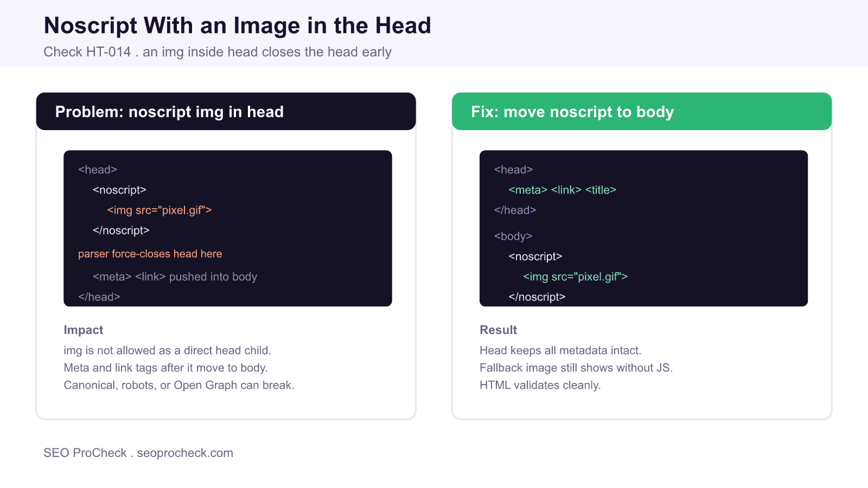Click 'Meta and link tags after it move to body.'
The width and height of the screenshot is (868, 488).
point(166,368)
